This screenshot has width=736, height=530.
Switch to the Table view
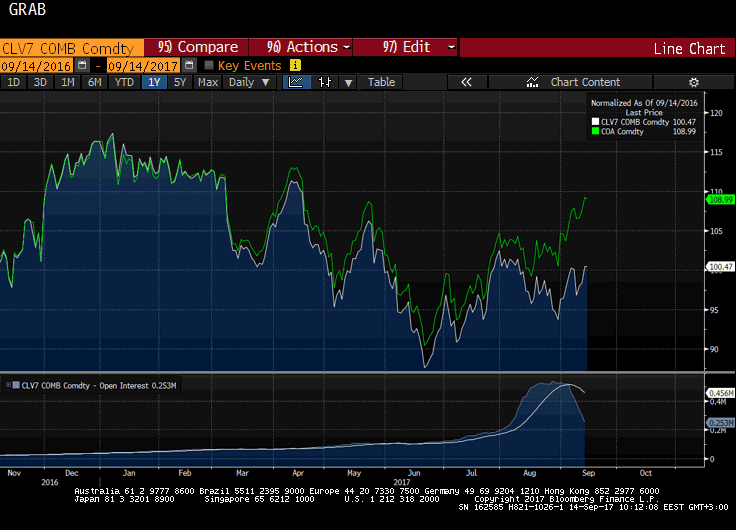coord(381,82)
